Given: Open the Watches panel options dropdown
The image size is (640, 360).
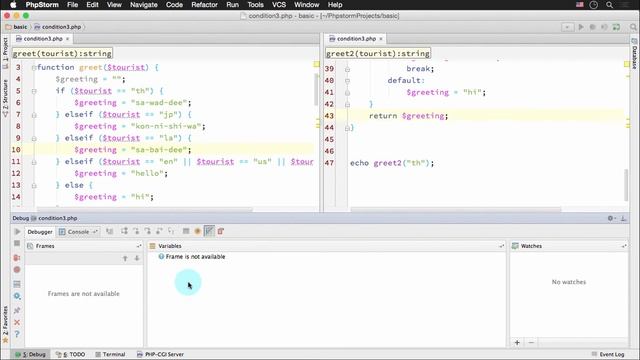Looking at the screenshot, I should [x=624, y=246].
